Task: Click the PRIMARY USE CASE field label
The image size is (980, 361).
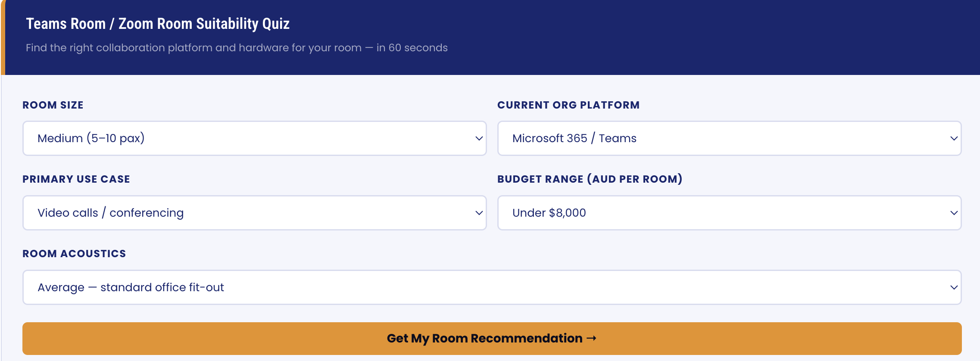Action: coord(76,179)
